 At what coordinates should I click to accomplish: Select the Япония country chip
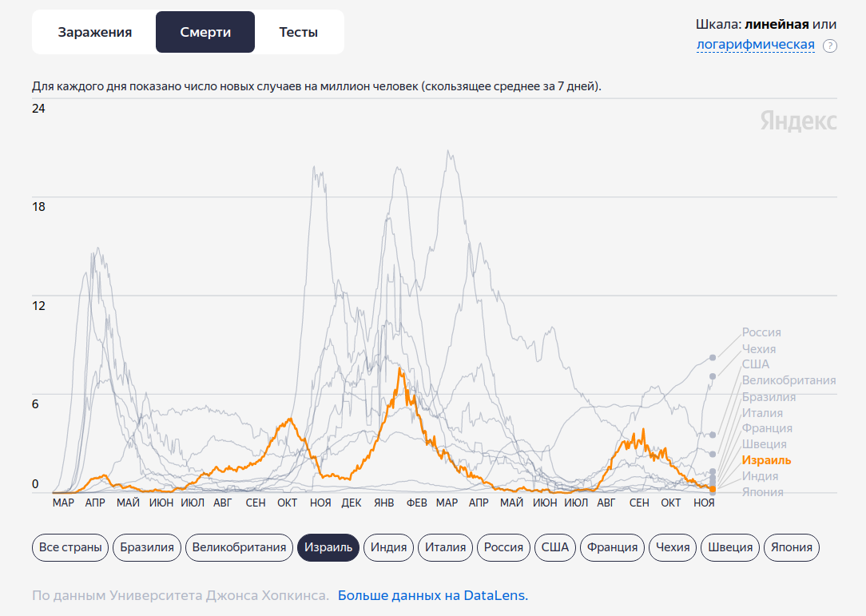(792, 547)
